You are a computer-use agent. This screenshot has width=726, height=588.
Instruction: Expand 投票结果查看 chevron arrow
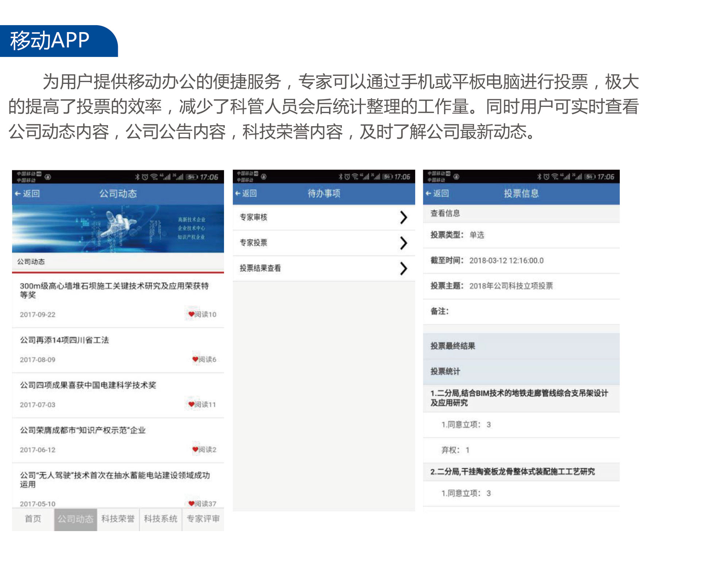(403, 268)
